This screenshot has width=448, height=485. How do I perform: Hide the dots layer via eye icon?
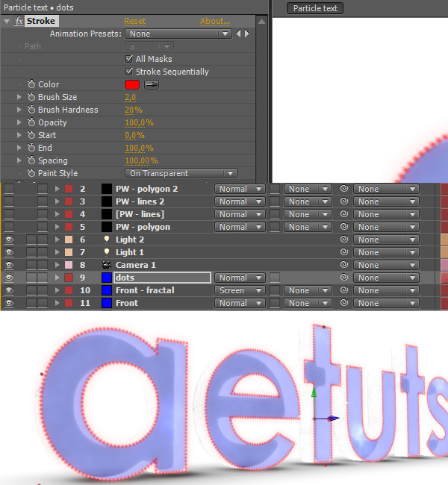coord(9,278)
